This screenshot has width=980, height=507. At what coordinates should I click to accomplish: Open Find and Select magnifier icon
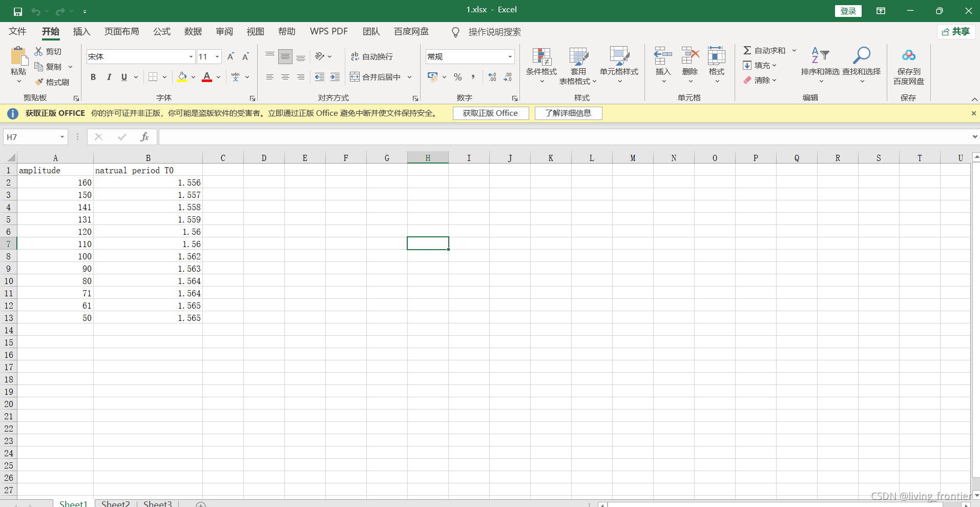click(862, 55)
